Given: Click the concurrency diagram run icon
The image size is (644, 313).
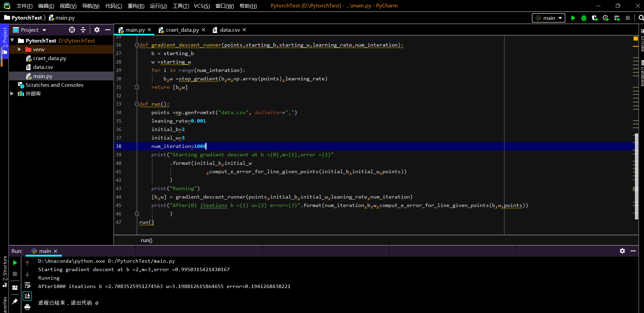Looking at the screenshot, I should pos(617,18).
